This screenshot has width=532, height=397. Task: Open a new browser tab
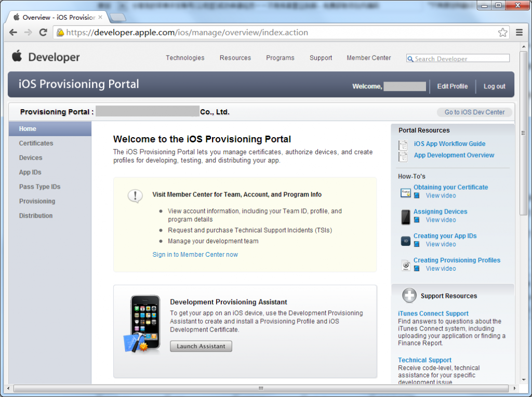118,17
